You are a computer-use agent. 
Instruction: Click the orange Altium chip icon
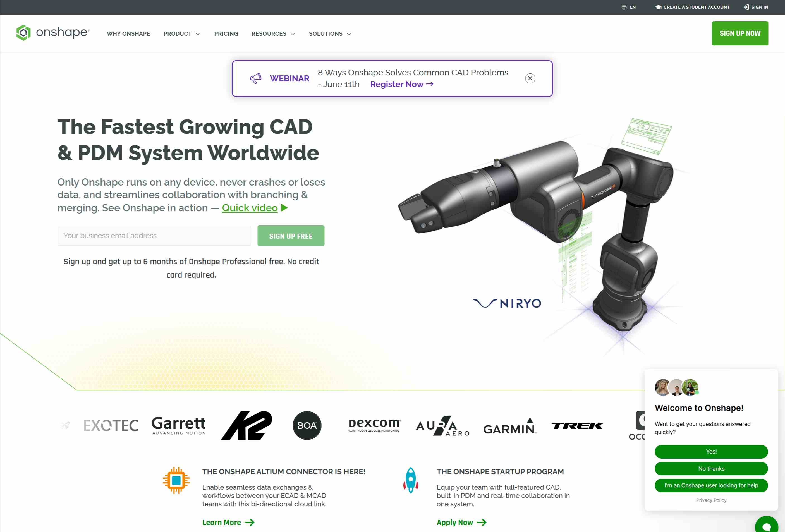click(x=176, y=480)
